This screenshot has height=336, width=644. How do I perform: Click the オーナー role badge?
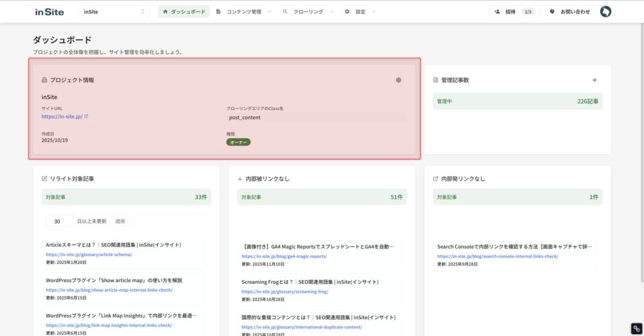click(x=238, y=142)
